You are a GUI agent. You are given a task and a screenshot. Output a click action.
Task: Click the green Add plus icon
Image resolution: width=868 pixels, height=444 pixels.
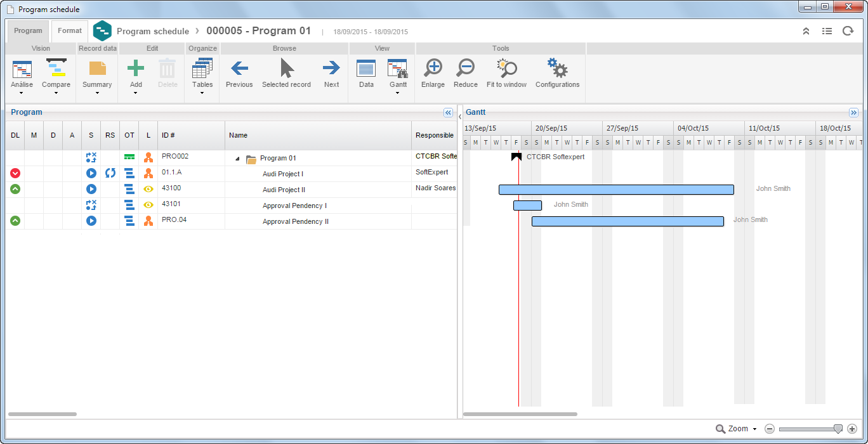(x=136, y=69)
